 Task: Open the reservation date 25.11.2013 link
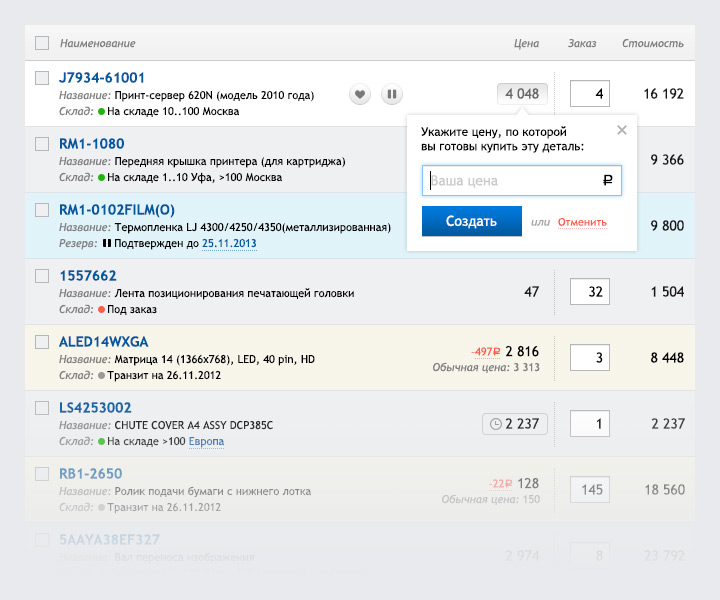point(229,243)
